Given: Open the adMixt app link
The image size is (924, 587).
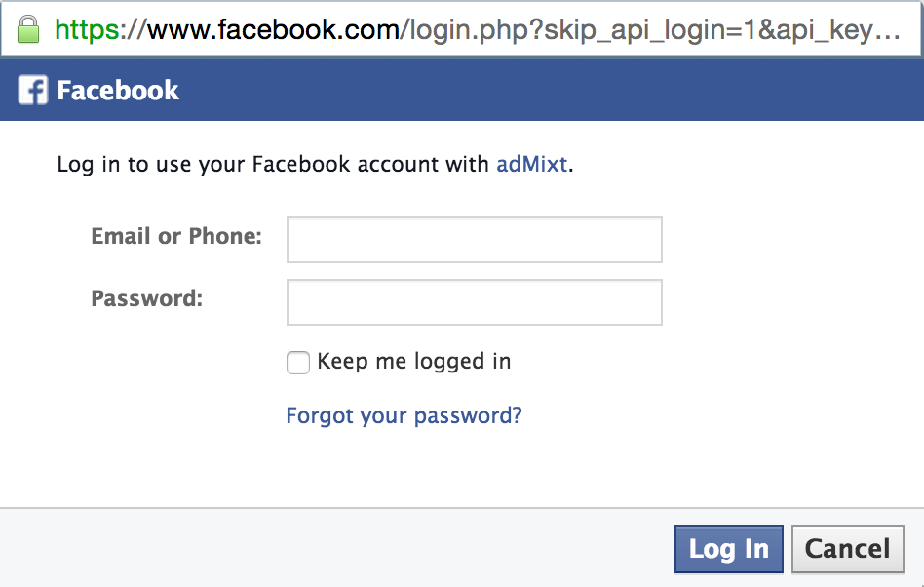Looking at the screenshot, I should [x=531, y=164].
